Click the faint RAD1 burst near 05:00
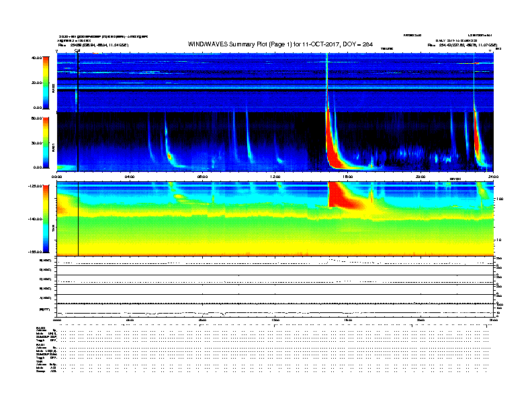 [x=150, y=139]
